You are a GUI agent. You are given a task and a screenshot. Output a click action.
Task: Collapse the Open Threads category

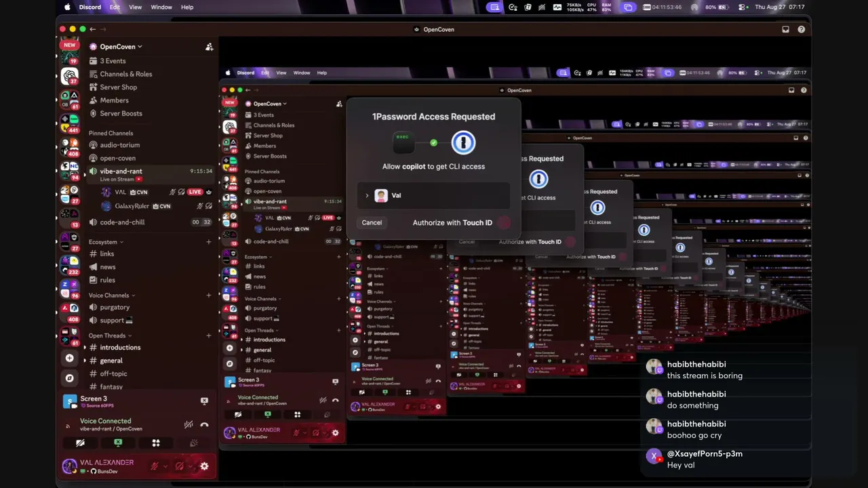[110, 335]
